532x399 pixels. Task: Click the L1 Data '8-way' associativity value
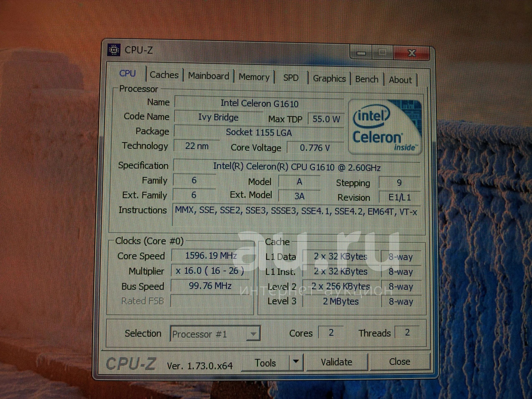(401, 257)
